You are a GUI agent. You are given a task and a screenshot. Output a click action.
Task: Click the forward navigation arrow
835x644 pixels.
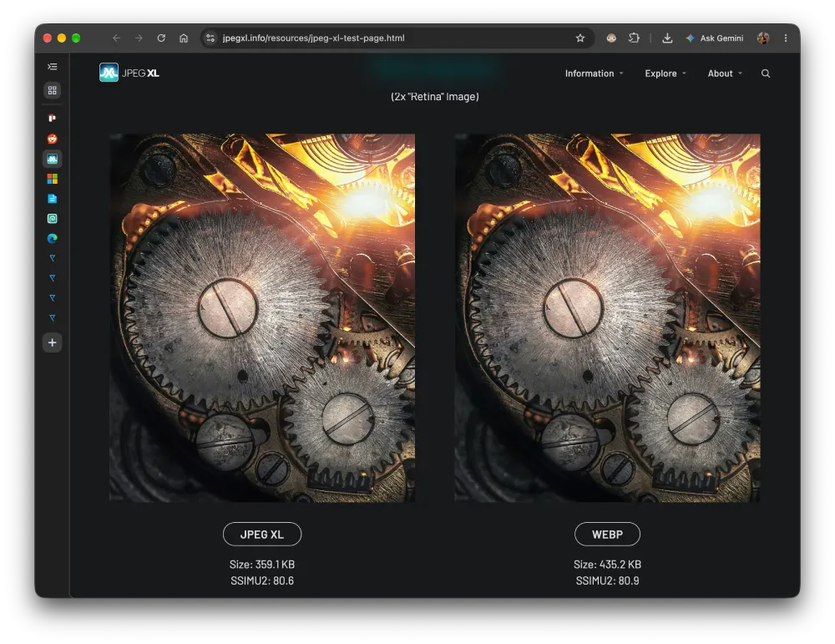(139, 38)
